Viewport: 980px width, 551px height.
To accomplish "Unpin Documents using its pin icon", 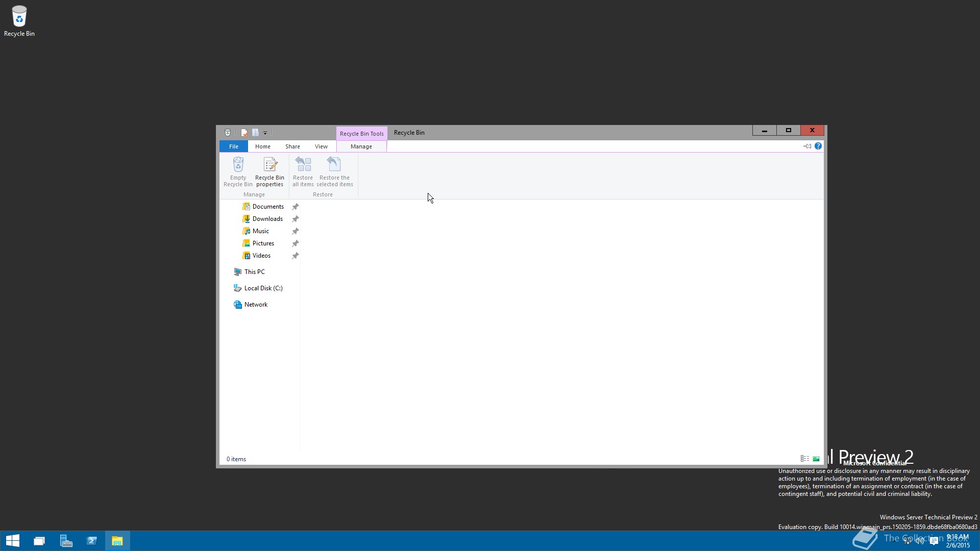I will 295,207.
